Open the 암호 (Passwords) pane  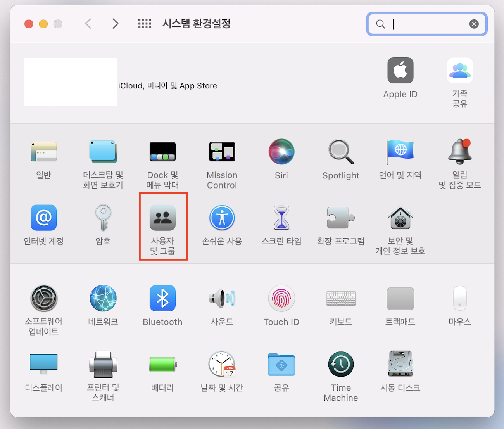tap(103, 218)
